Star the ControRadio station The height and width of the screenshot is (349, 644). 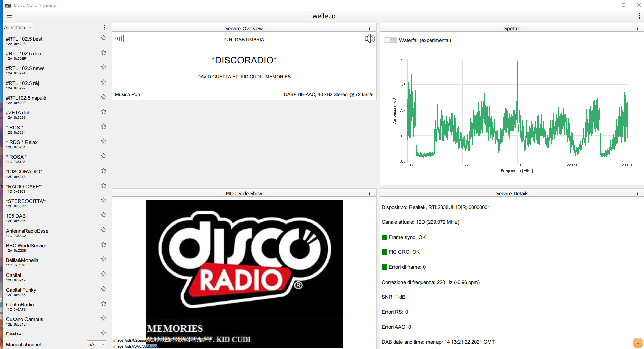coord(104,304)
